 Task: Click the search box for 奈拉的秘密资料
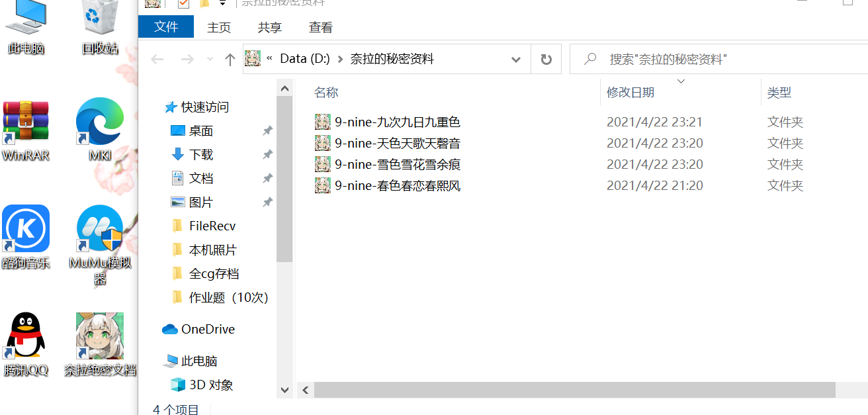(718, 60)
